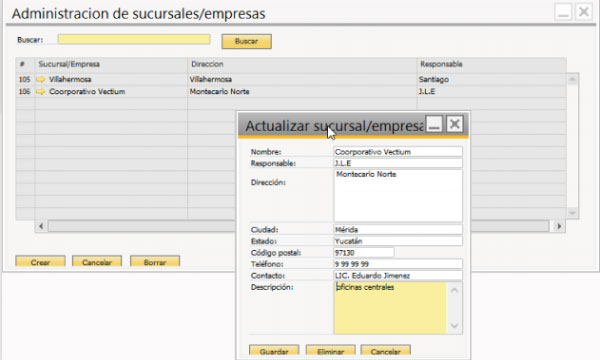
Task: Minimize the Actualizar sucursal/empresa dialog
Action: [434, 124]
